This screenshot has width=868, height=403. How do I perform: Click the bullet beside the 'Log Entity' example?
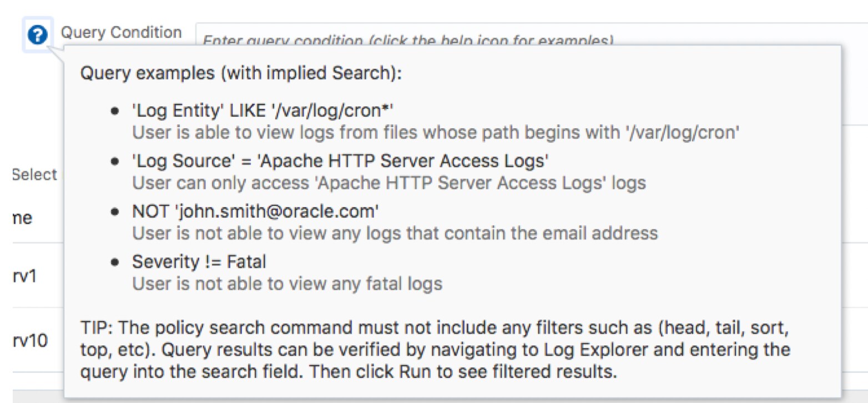[115, 112]
